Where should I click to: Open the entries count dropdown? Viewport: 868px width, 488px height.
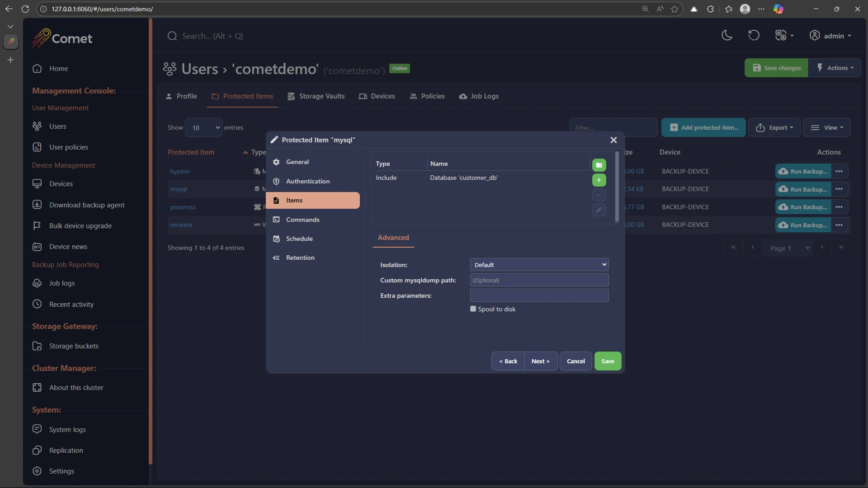[204, 128]
